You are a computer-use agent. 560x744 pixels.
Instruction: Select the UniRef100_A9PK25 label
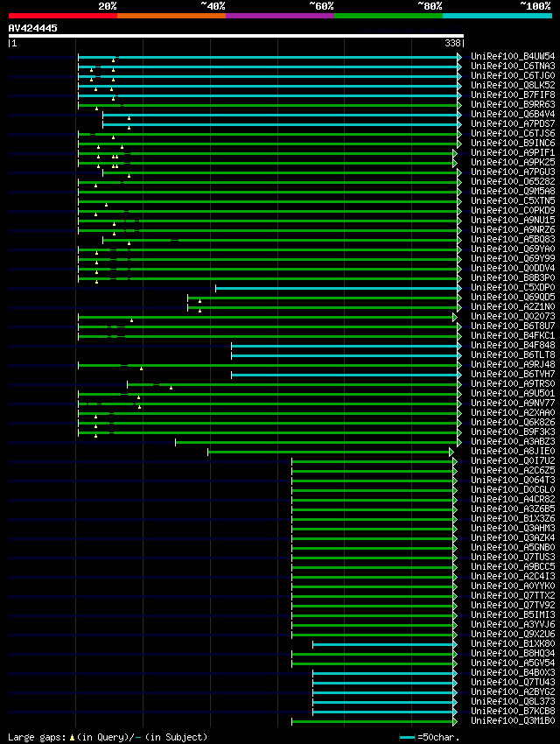click(x=513, y=162)
